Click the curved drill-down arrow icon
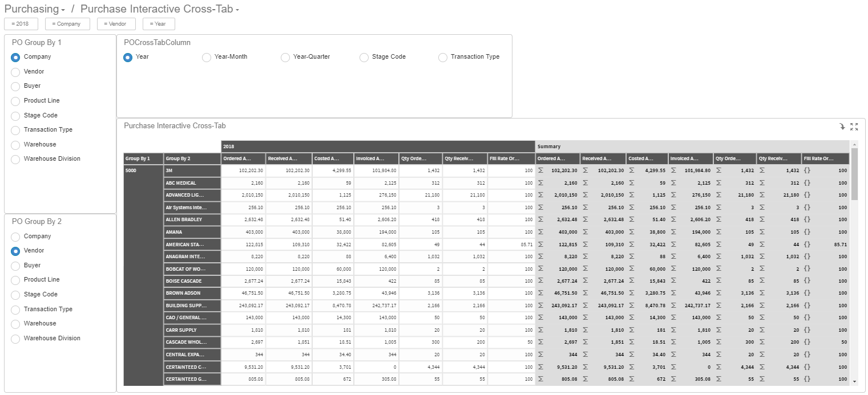Screen dimensions: 868x395 click(843, 127)
